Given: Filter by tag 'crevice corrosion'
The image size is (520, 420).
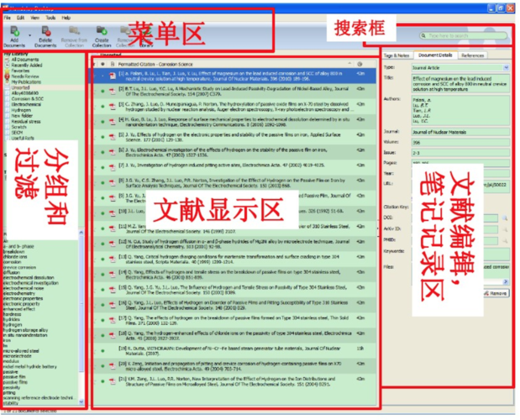Looking at the screenshot, I should point(19,267).
